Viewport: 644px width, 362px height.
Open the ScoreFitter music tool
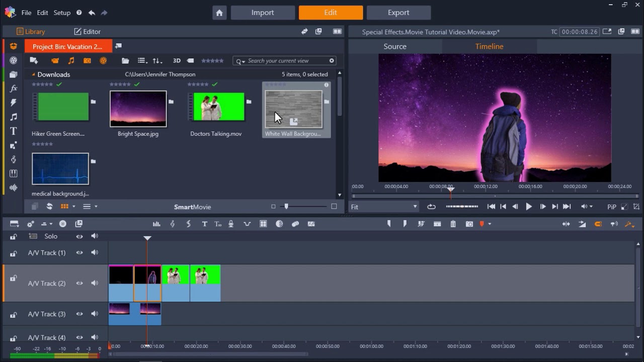(173, 224)
